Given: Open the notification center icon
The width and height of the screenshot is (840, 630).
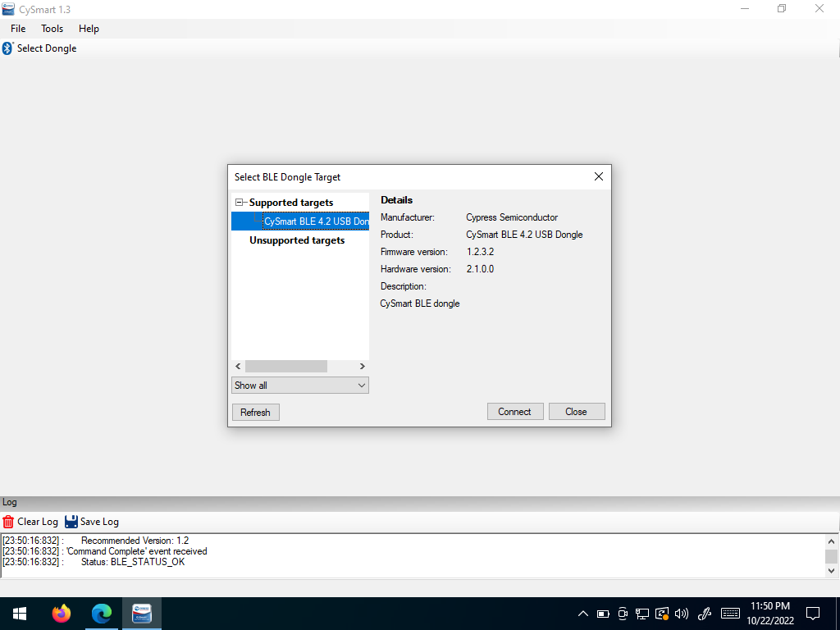Looking at the screenshot, I should pos(813,614).
